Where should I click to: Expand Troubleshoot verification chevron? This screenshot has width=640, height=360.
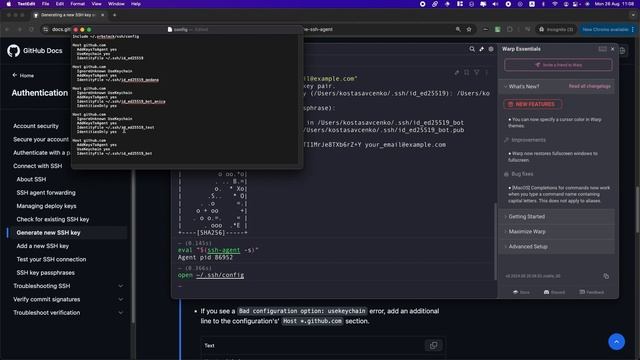pos(120,313)
